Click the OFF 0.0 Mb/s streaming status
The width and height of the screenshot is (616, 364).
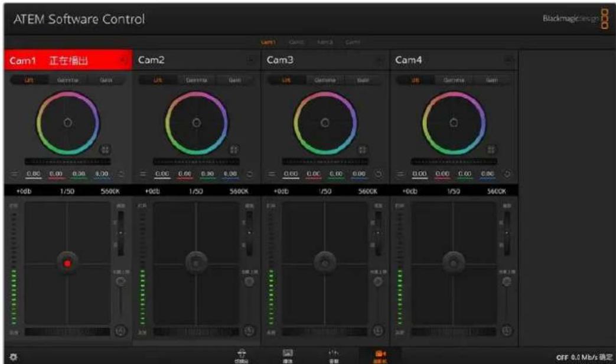pos(584,358)
